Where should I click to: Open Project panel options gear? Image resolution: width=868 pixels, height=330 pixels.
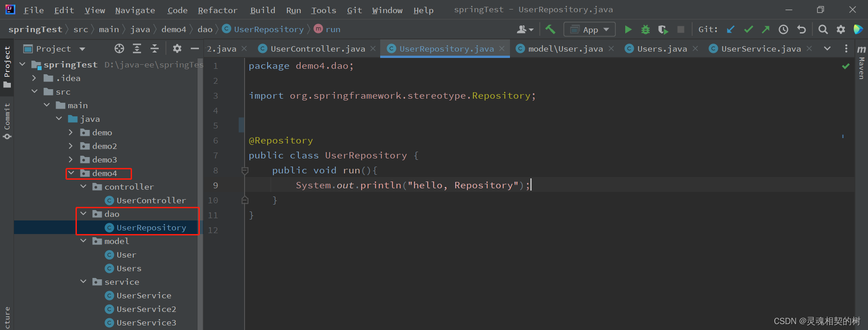coord(177,48)
